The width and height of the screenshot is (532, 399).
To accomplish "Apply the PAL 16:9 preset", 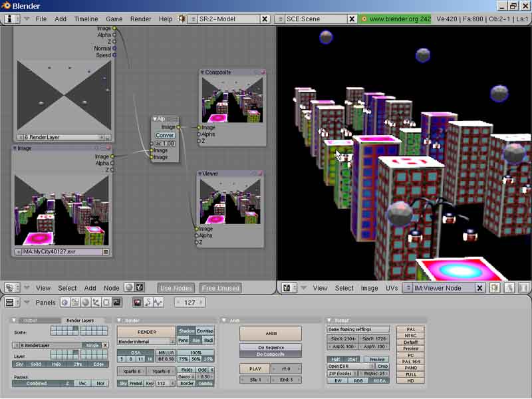I will coord(410,362).
